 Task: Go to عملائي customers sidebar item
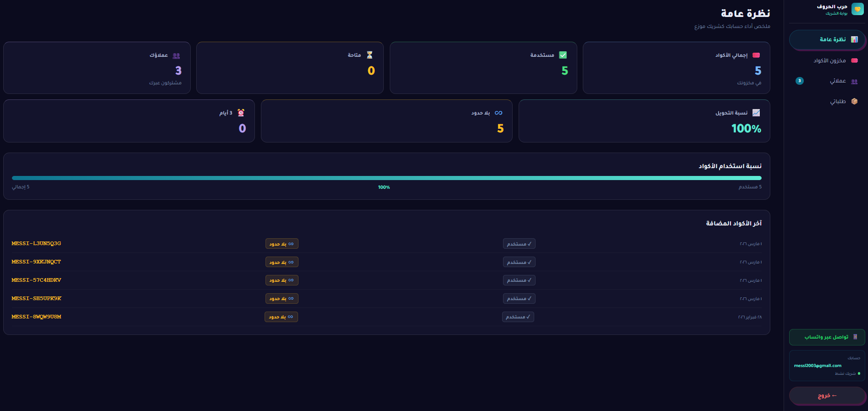coord(837,81)
